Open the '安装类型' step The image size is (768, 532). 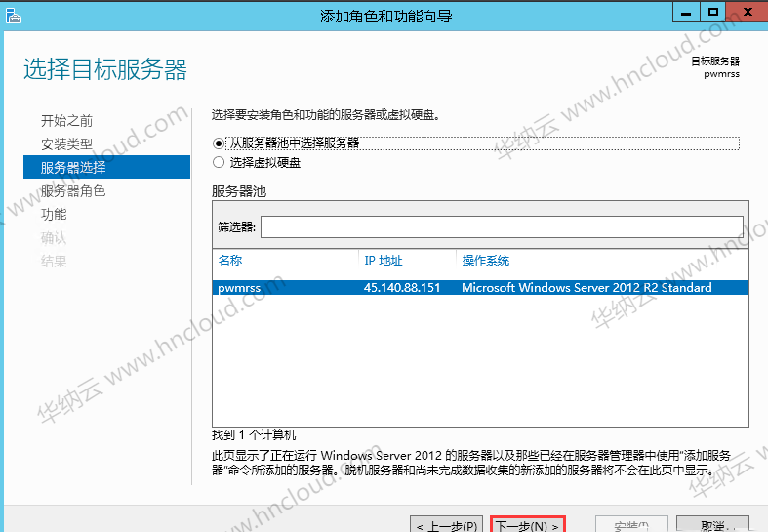[x=66, y=144]
